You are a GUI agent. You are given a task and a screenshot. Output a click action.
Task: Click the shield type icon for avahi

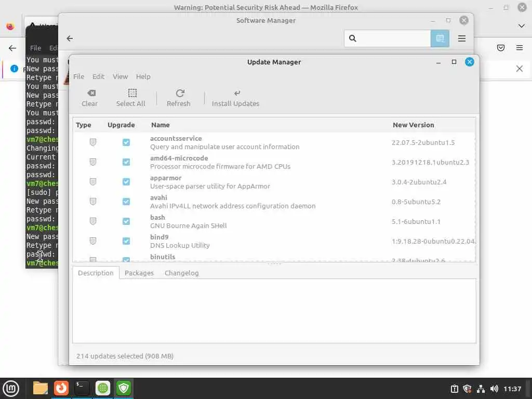pyautogui.click(x=93, y=202)
